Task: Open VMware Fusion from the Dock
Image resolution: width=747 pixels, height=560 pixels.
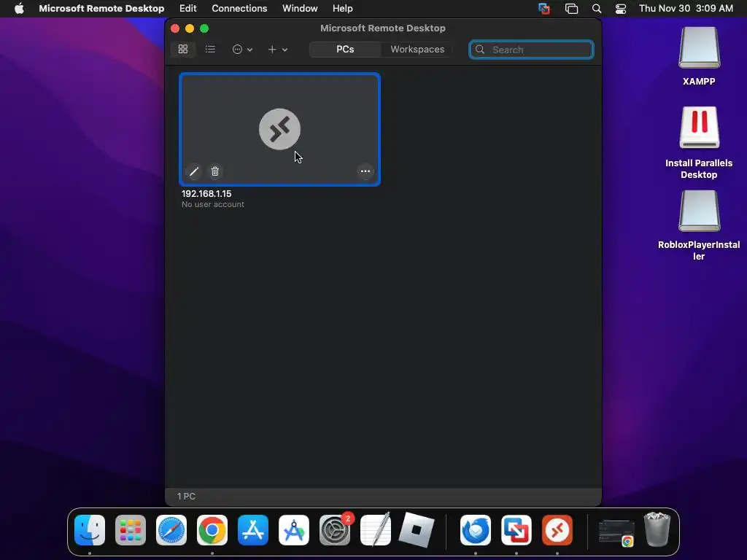Action: click(x=516, y=530)
